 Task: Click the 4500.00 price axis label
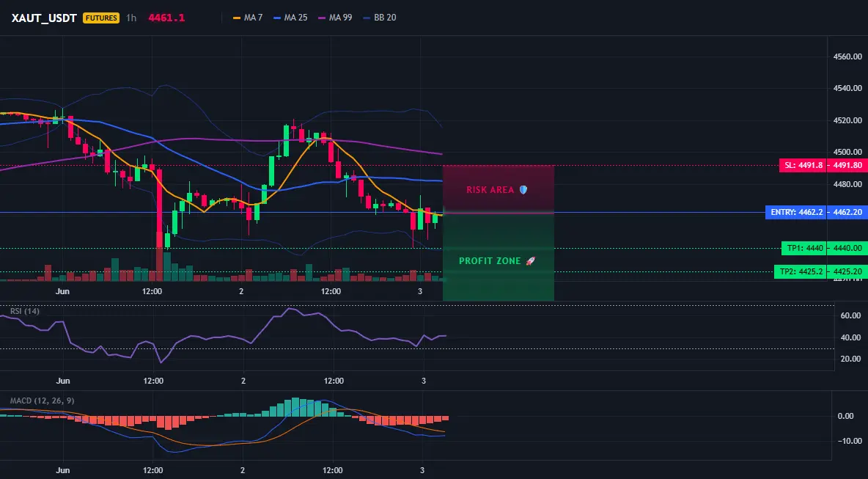click(847, 152)
